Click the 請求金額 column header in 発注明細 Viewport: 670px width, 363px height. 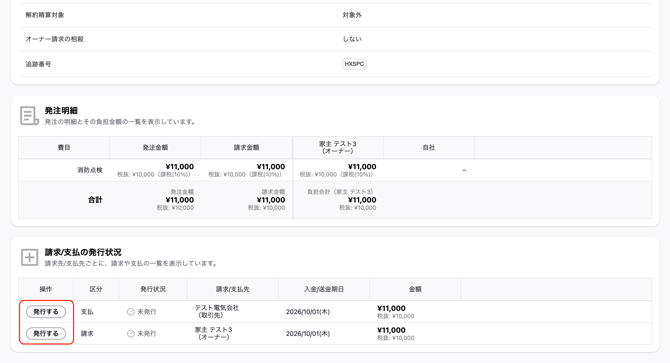[247, 148]
